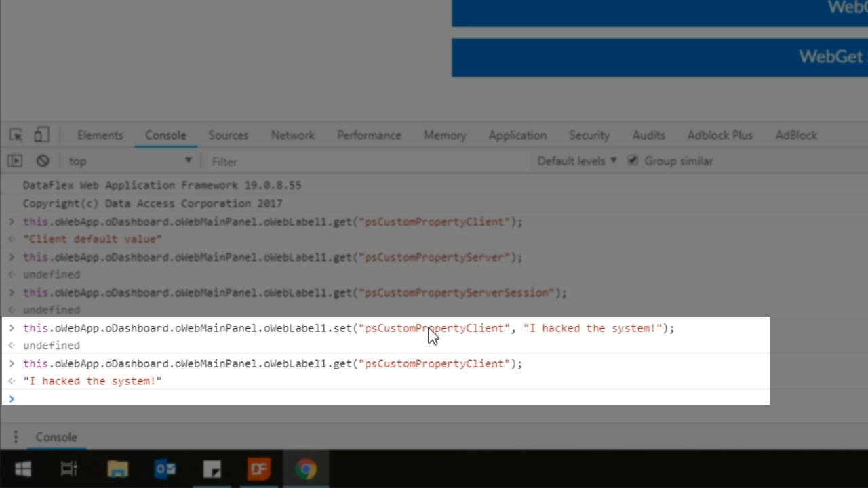This screenshot has width=868, height=488.
Task: Open the Application tab
Action: pos(517,135)
